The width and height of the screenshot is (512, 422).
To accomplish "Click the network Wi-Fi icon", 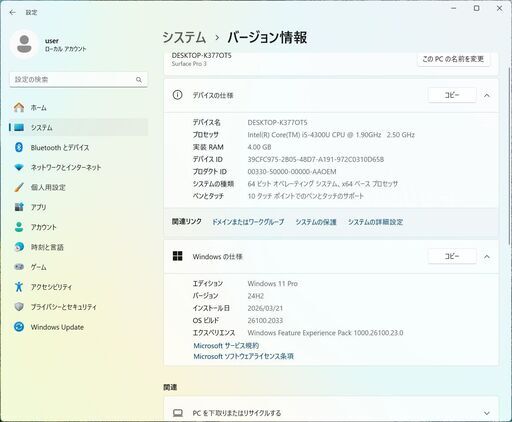I will 19,167.
